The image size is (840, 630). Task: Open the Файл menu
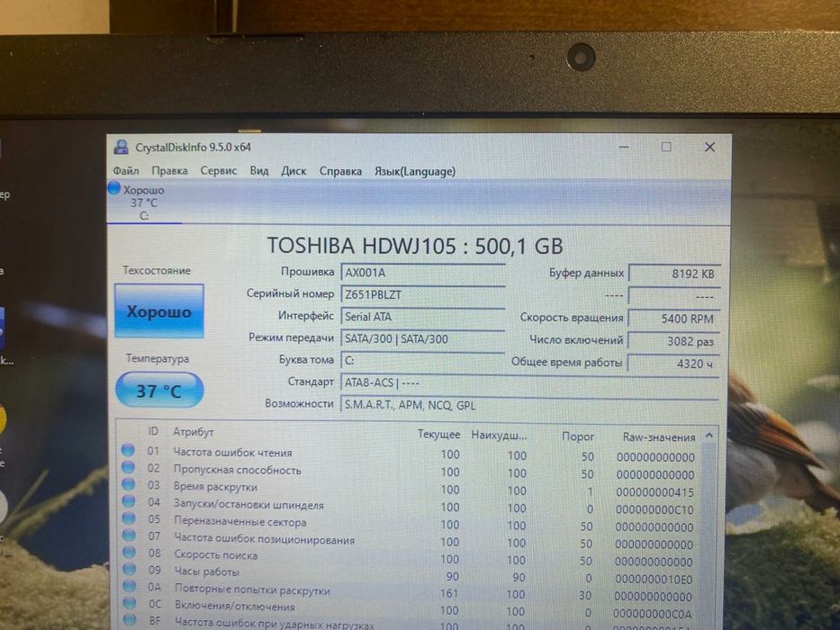[x=126, y=171]
